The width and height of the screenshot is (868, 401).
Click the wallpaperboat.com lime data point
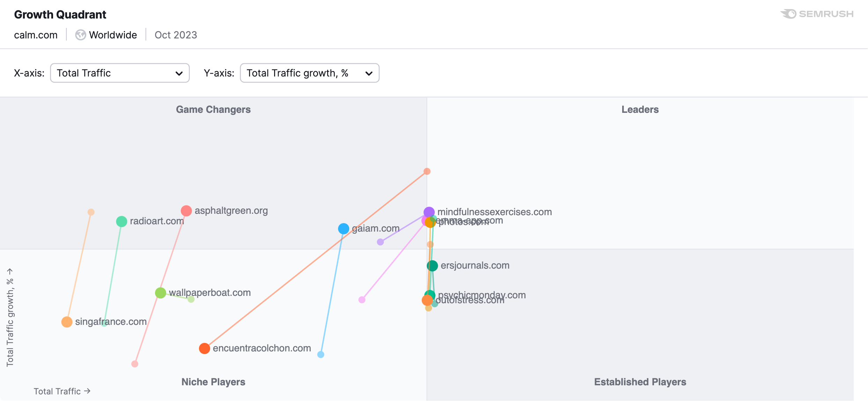(x=161, y=293)
